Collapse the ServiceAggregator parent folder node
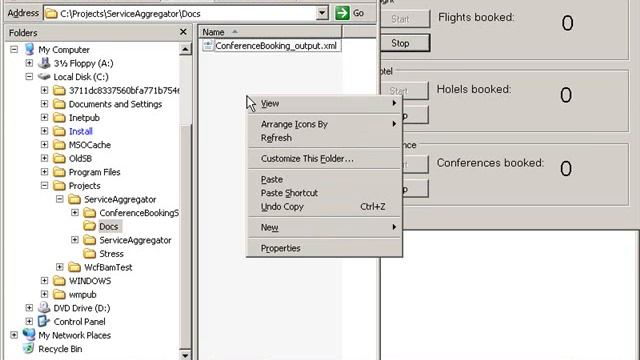The height and width of the screenshot is (360, 640). 60,199
